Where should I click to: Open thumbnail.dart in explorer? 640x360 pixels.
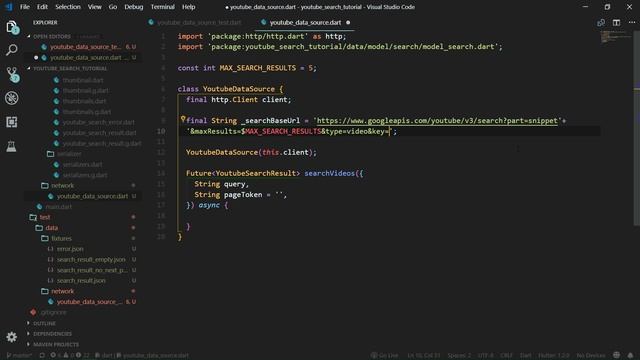[83, 80]
